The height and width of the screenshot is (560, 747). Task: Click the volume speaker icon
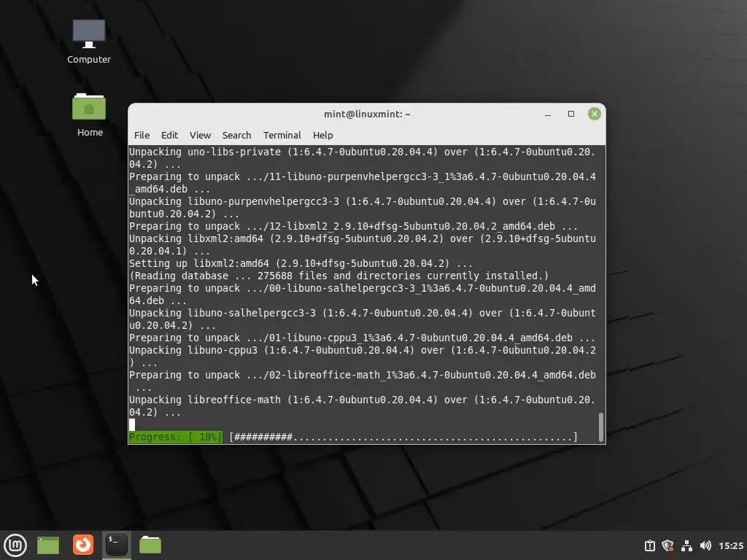click(705, 545)
